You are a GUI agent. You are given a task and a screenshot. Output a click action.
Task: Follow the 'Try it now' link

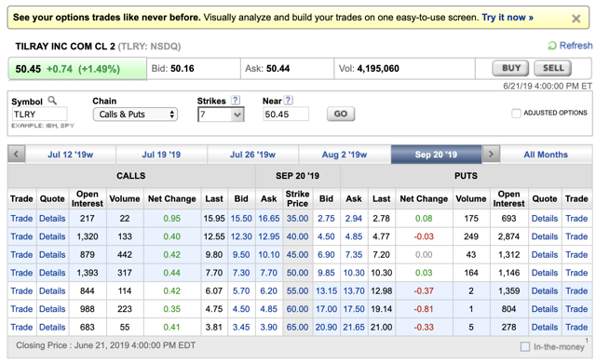[x=508, y=18]
